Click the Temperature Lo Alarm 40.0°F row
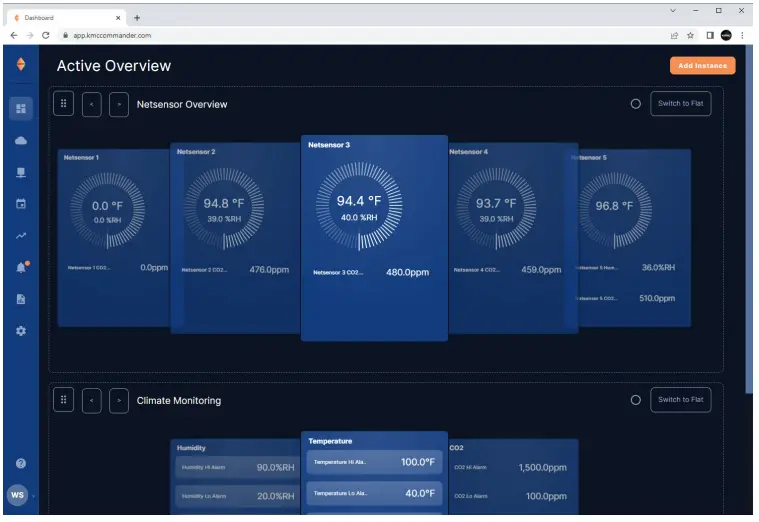Screen dimensions: 759x522 pyautogui.click(x=374, y=493)
